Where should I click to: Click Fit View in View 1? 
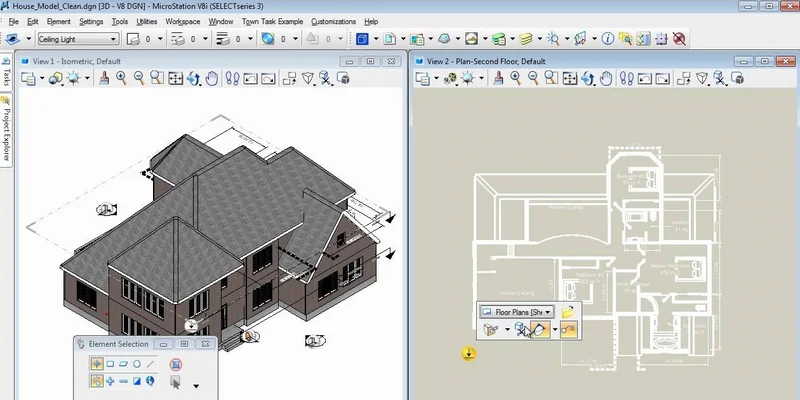pos(176,79)
